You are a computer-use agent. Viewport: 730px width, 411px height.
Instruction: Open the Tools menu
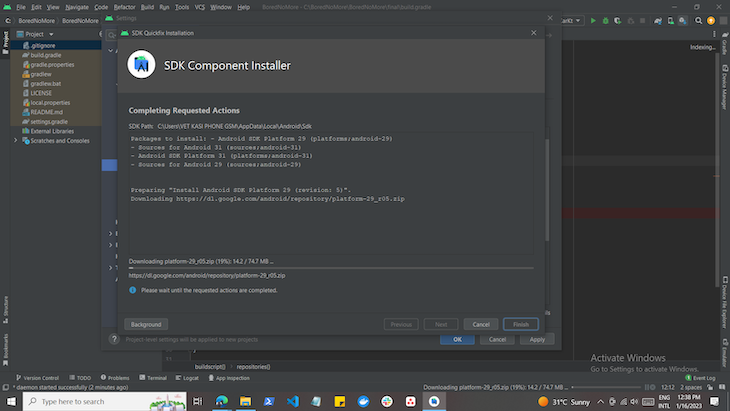[x=182, y=7]
